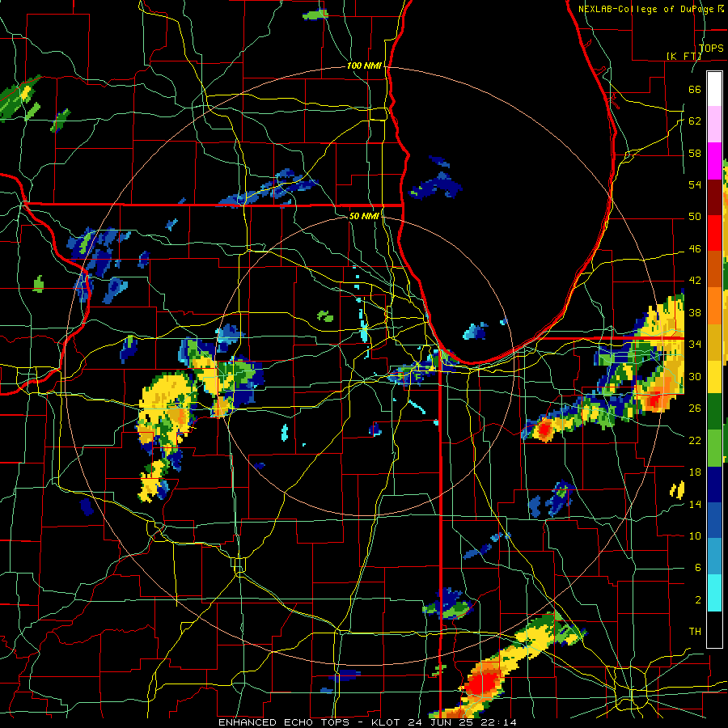Click the navy blue legend swatch
Image resolution: width=728 pixels, height=728 pixels.
[714, 485]
